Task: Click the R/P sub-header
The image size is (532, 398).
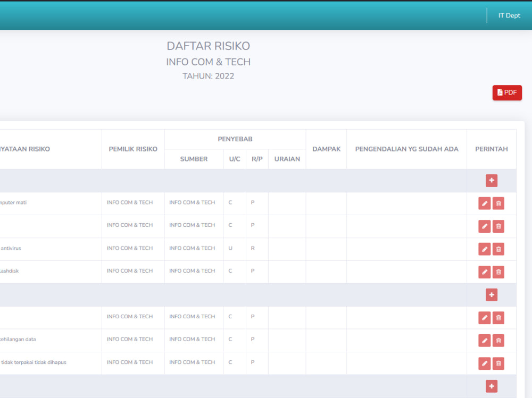Action: click(x=257, y=159)
